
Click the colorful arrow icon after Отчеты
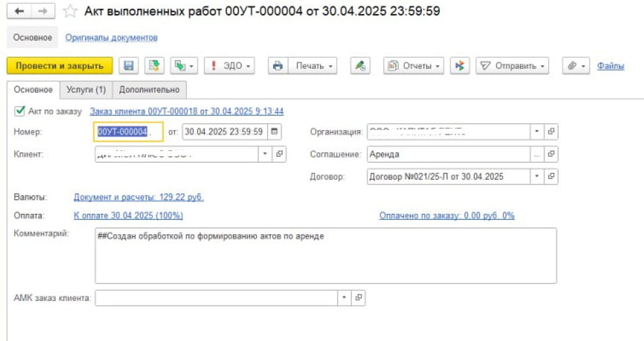pyautogui.click(x=460, y=66)
